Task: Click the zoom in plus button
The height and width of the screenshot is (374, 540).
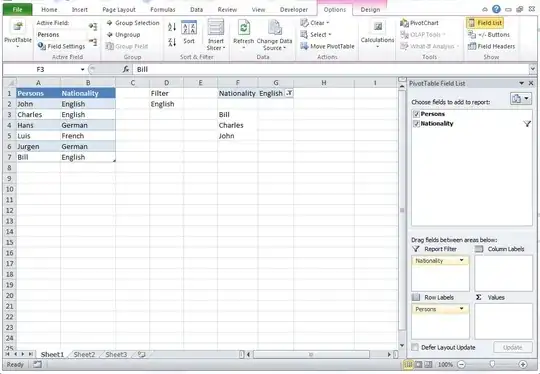Action: pos(522,364)
